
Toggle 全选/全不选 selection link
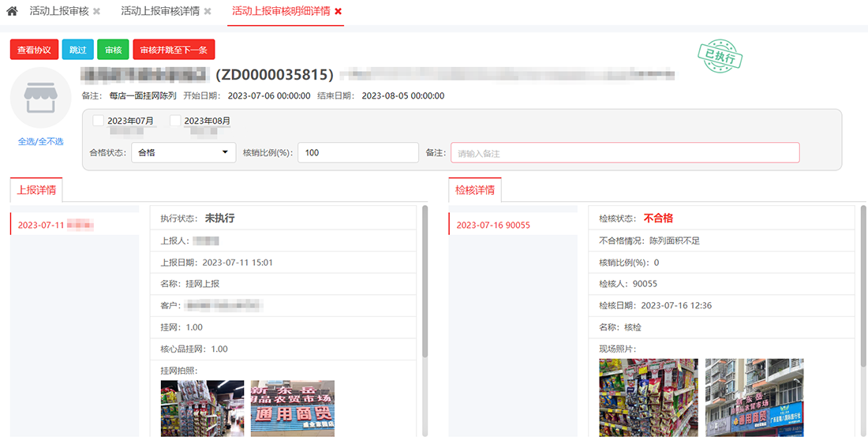tap(41, 142)
